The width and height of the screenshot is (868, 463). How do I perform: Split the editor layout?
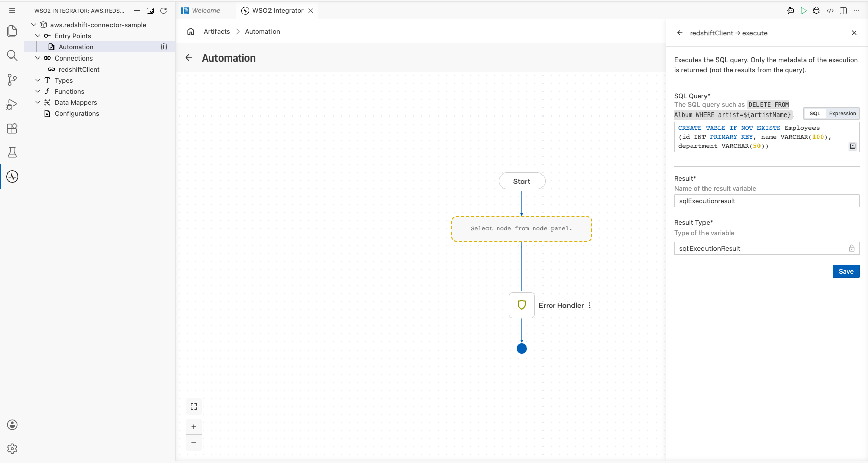point(843,10)
